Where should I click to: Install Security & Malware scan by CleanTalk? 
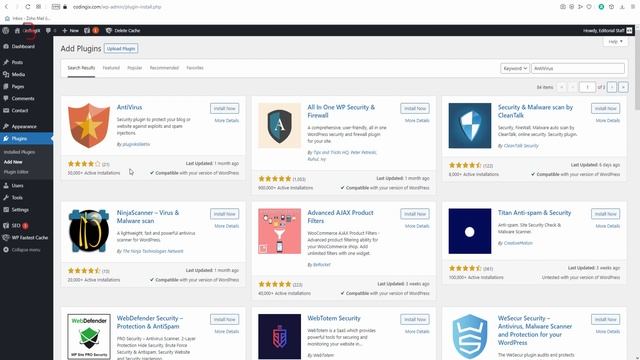pyautogui.click(x=605, y=109)
